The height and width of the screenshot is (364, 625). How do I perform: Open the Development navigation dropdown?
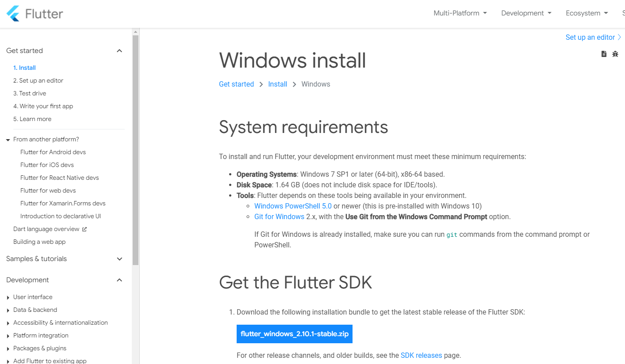click(x=526, y=13)
